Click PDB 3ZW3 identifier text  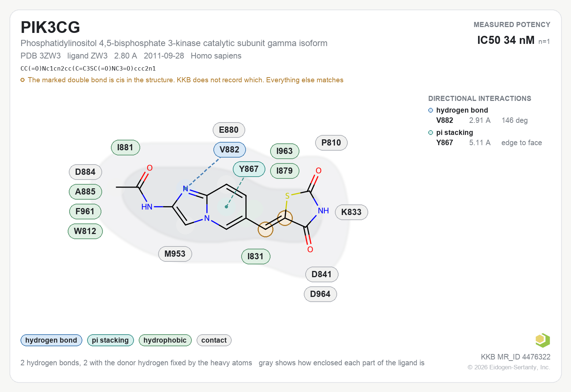(x=41, y=56)
